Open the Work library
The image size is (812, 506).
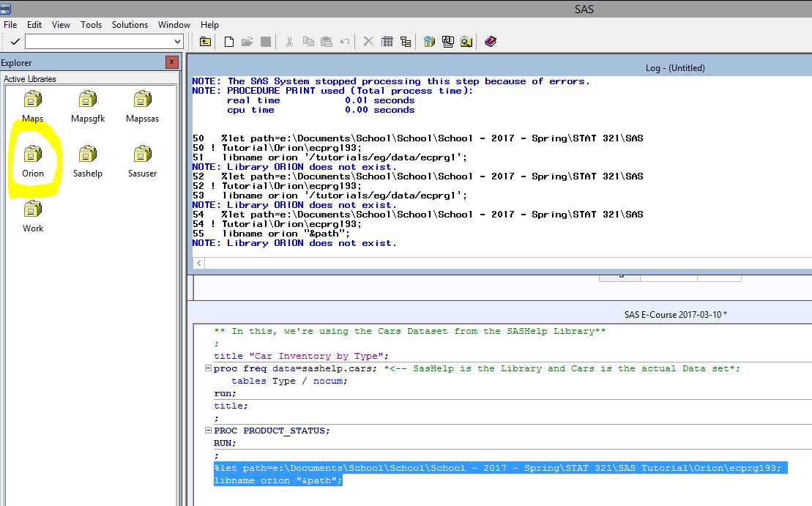[31, 208]
